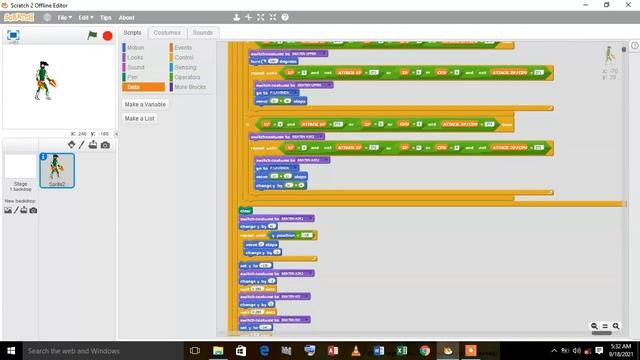
Task: Open the Windows Start menu
Action: [x=11, y=351]
